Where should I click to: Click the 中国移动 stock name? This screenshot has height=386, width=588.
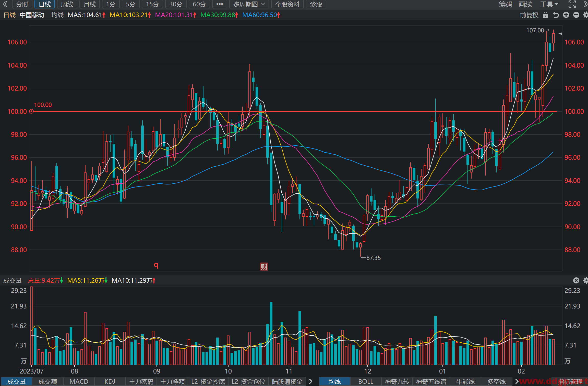click(x=32, y=15)
